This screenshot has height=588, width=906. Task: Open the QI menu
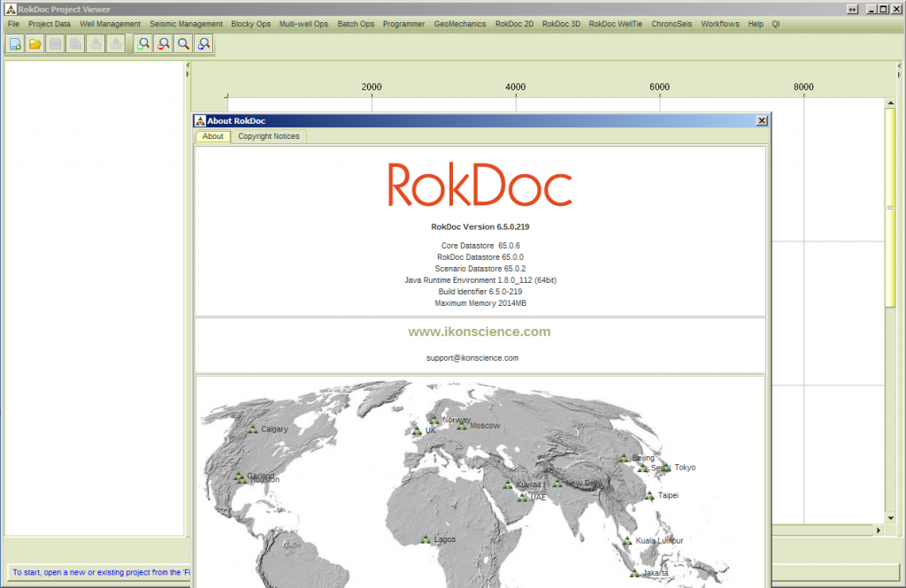[x=775, y=24]
